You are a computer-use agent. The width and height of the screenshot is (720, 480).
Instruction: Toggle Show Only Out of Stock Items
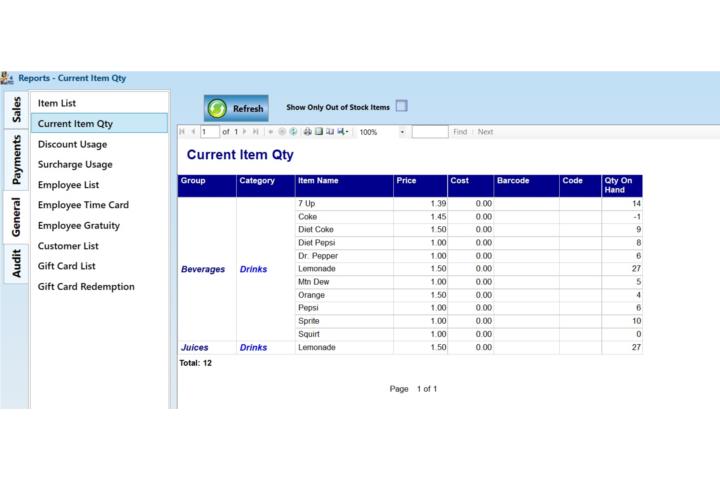[401, 106]
